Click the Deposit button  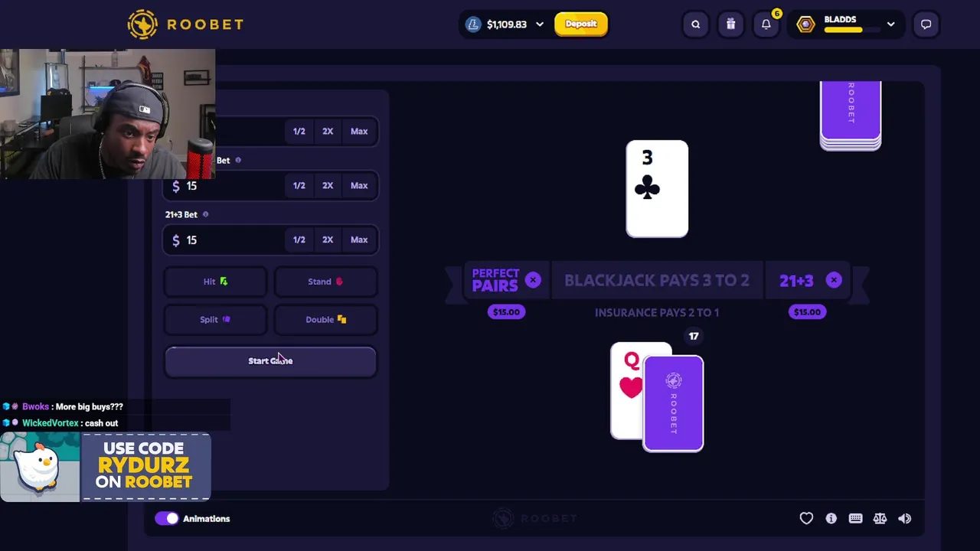[581, 24]
